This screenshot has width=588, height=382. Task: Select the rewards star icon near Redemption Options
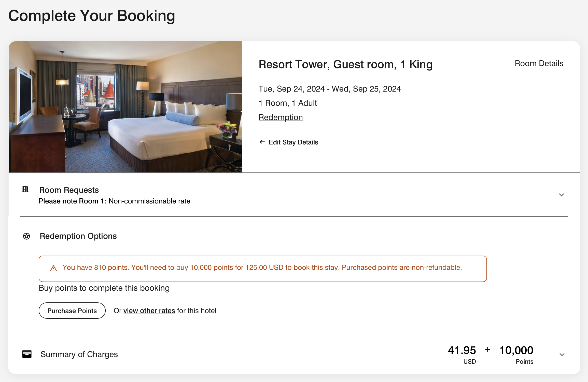coord(27,236)
